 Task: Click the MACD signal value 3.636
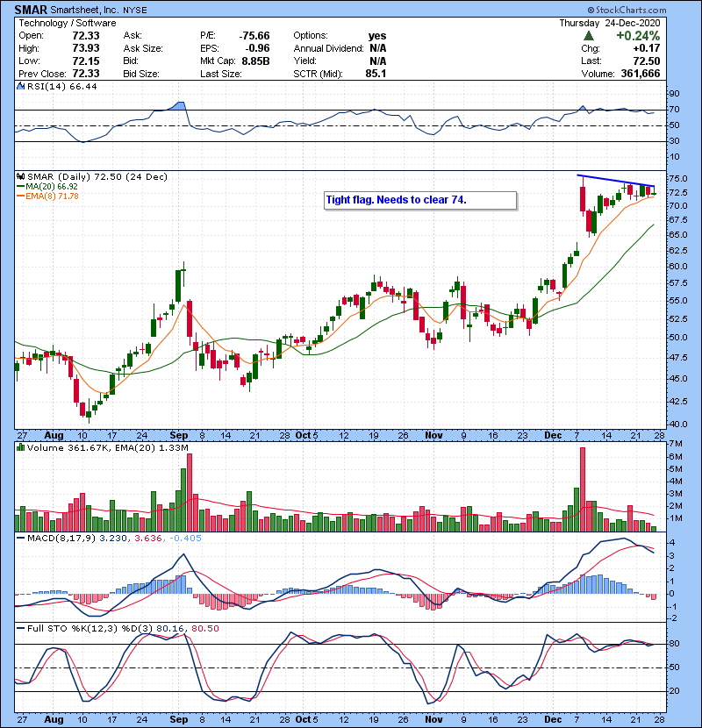tap(148, 539)
